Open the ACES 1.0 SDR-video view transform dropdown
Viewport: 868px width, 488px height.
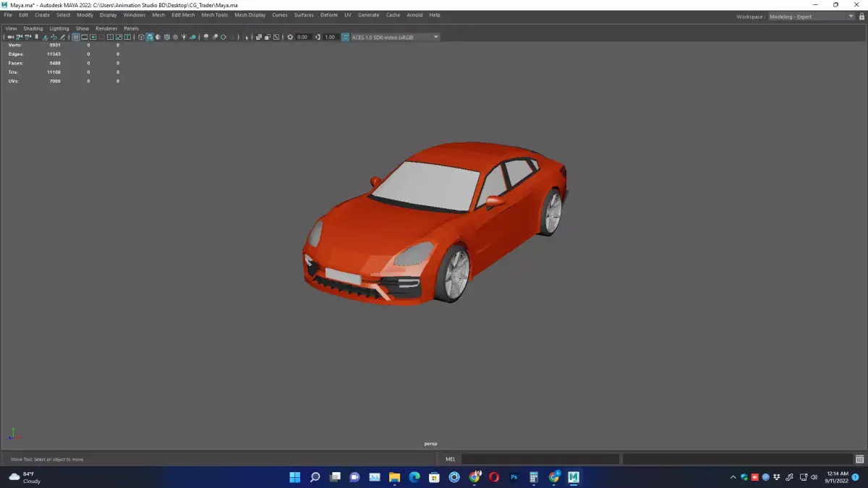coord(395,37)
